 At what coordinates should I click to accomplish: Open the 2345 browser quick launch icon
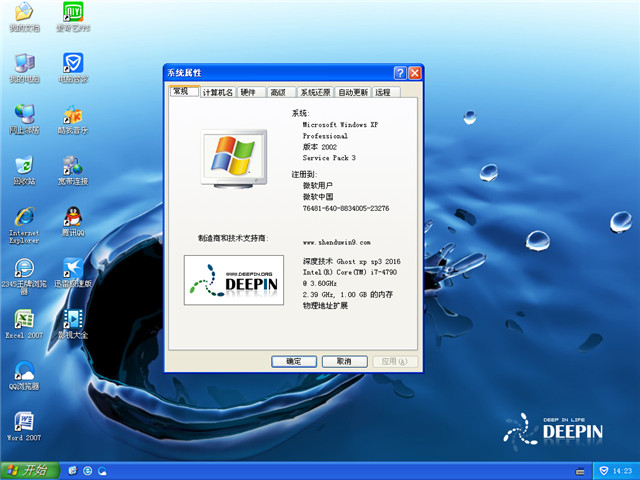pos(87,471)
